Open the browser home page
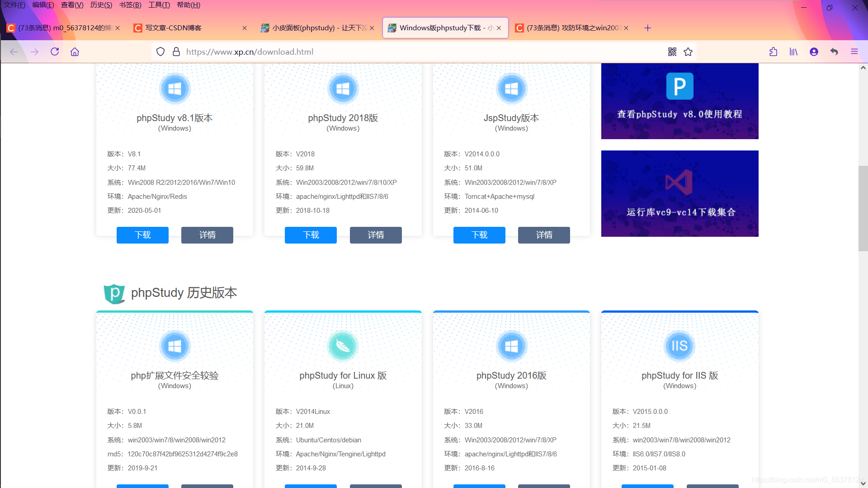The width and height of the screenshot is (868, 488). tap(75, 52)
